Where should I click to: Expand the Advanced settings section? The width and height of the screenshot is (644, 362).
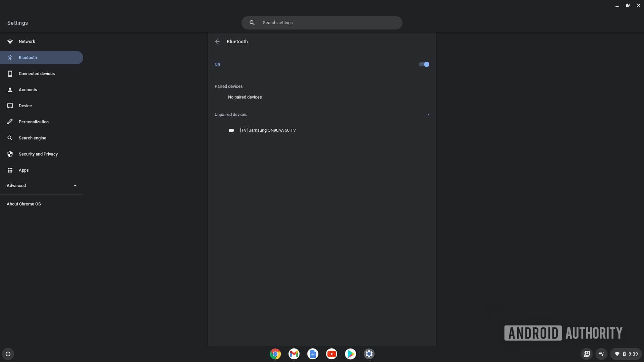tap(42, 186)
